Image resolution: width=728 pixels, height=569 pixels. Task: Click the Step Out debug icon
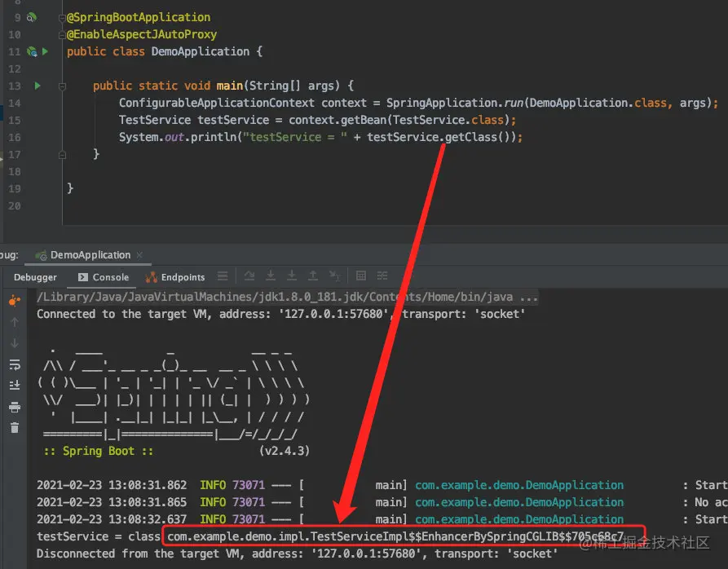(313, 276)
